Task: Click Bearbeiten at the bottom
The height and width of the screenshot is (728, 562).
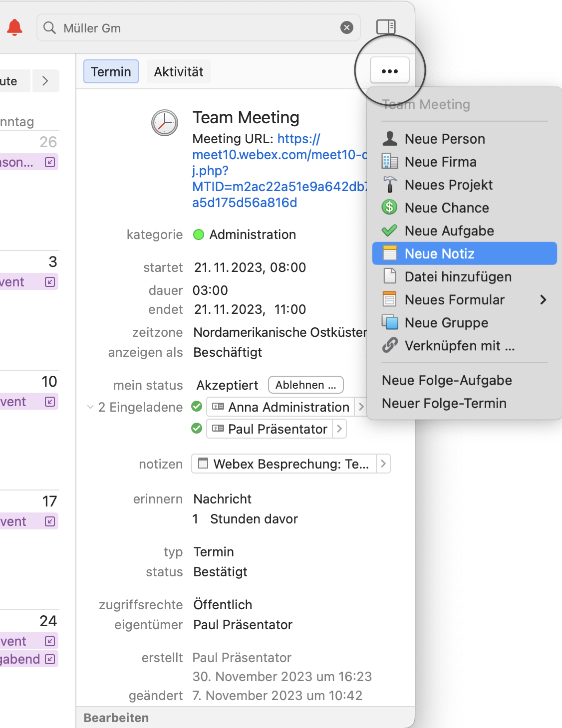Action: pyautogui.click(x=116, y=718)
